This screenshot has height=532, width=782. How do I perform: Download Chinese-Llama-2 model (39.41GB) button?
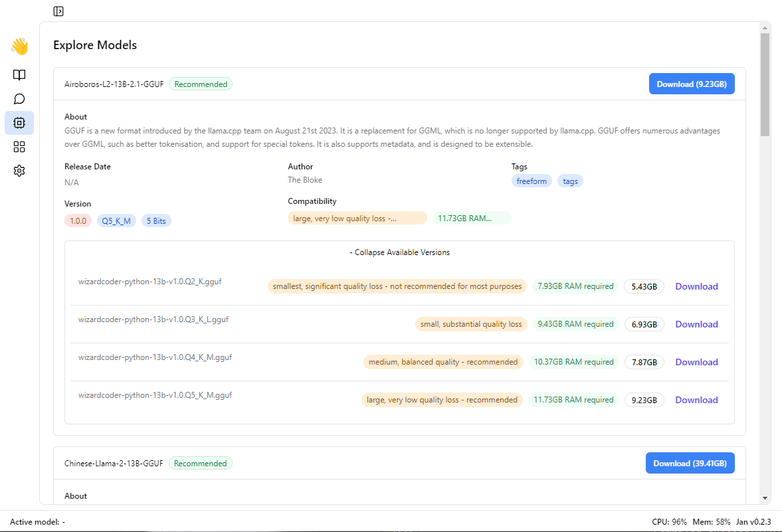(690, 464)
